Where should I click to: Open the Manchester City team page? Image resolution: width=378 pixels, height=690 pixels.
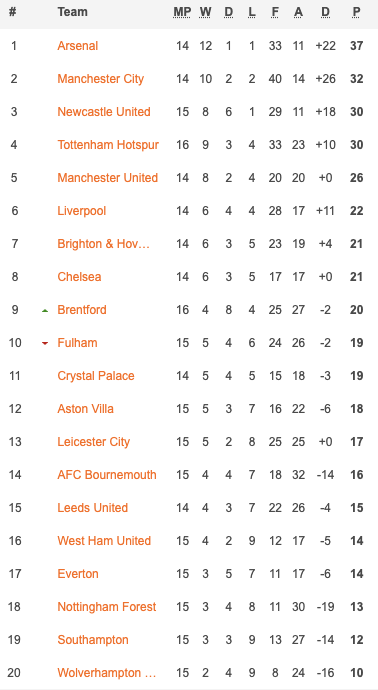(x=100, y=79)
